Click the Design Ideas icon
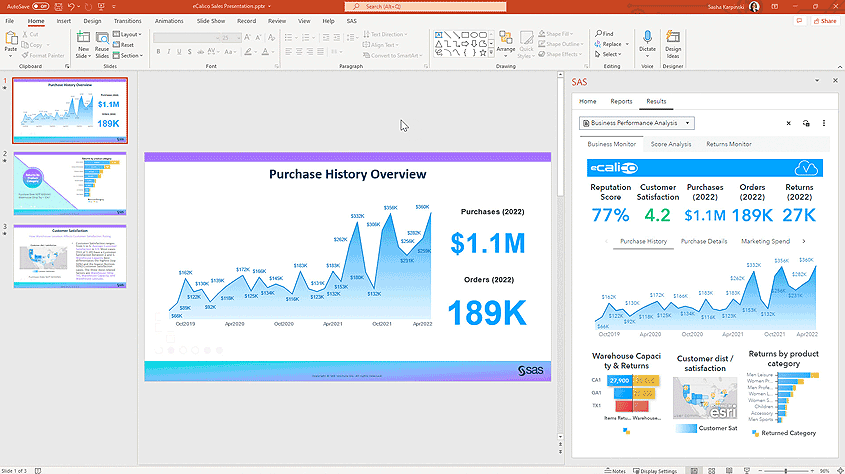The image size is (845, 474). pos(673,37)
